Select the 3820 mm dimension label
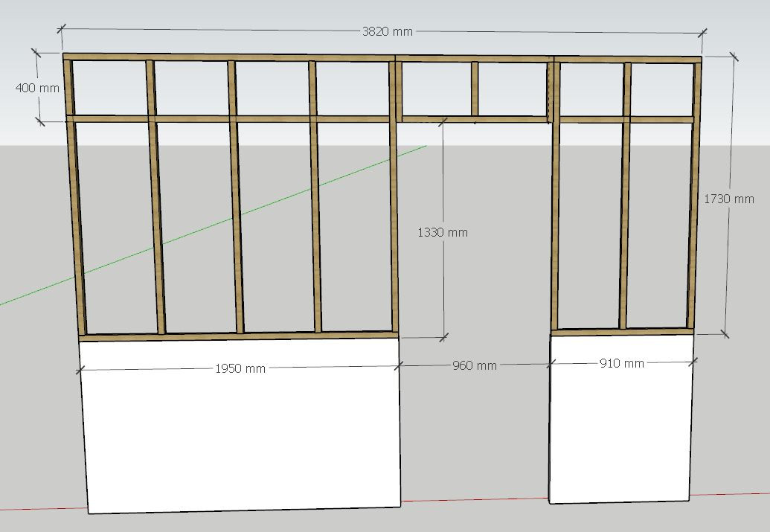The height and width of the screenshot is (532, 770). 388,31
